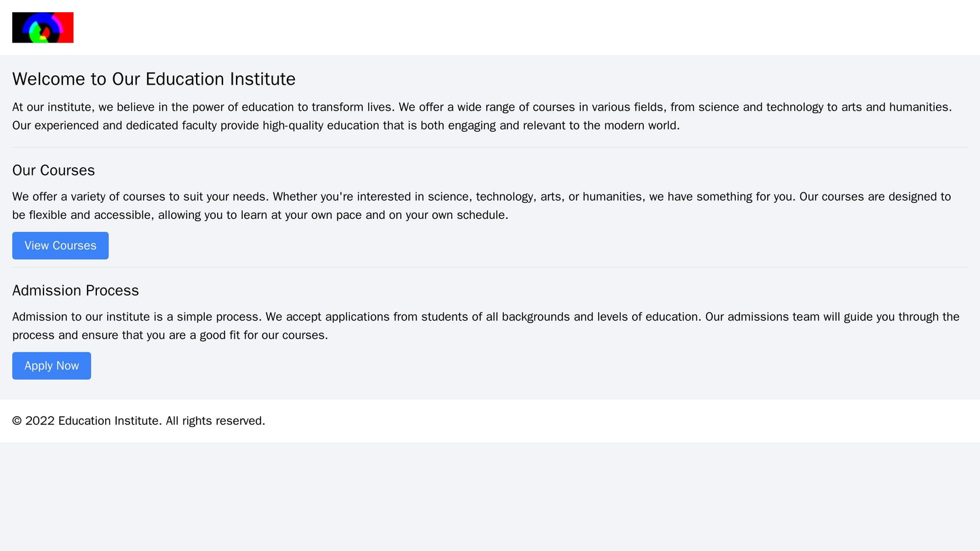The width and height of the screenshot is (980, 551).
Task: Click the divider line above Admission Process
Action: pyautogui.click(x=490, y=268)
